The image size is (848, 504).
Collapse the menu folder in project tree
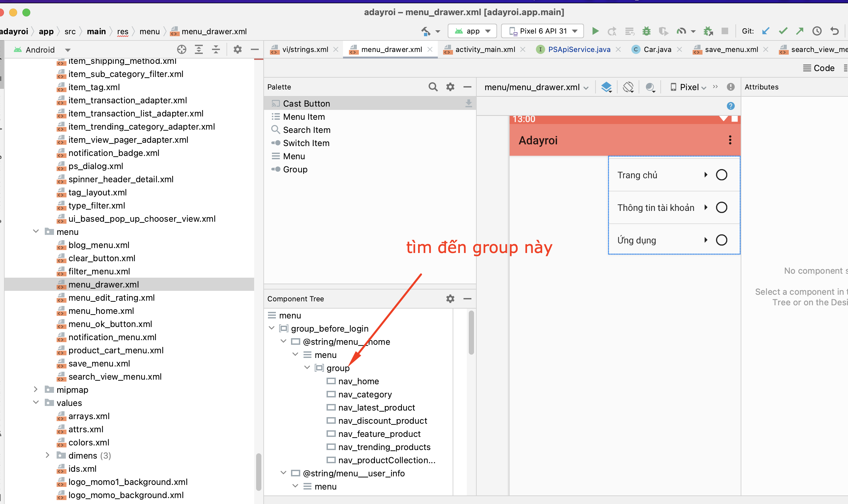[x=36, y=231]
